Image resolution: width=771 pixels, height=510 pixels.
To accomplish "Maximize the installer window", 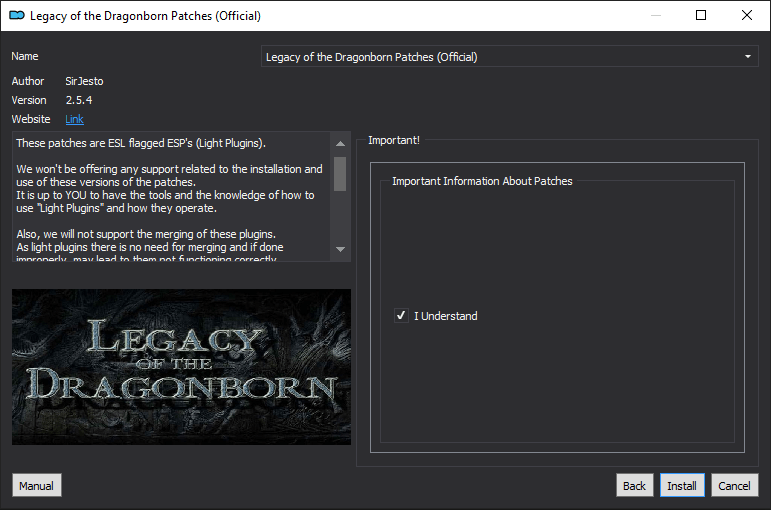I will [701, 15].
